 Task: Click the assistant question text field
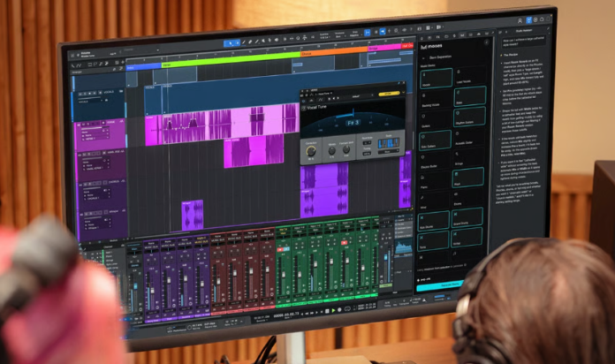(x=522, y=42)
